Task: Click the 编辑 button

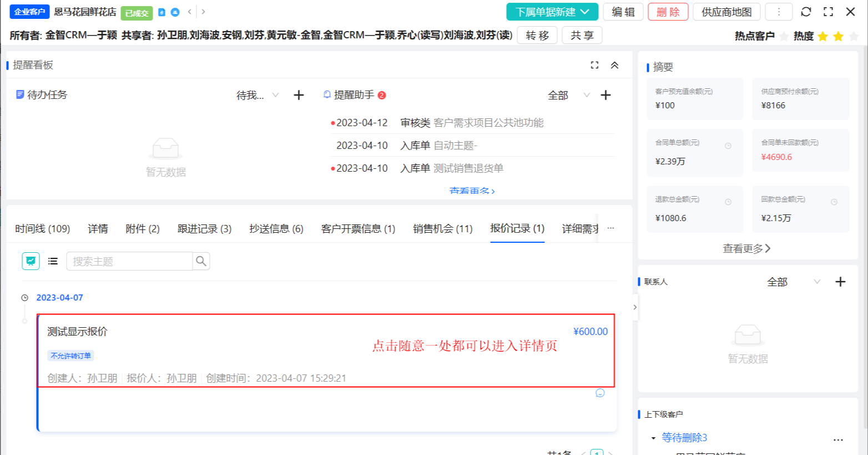Action: pyautogui.click(x=623, y=12)
